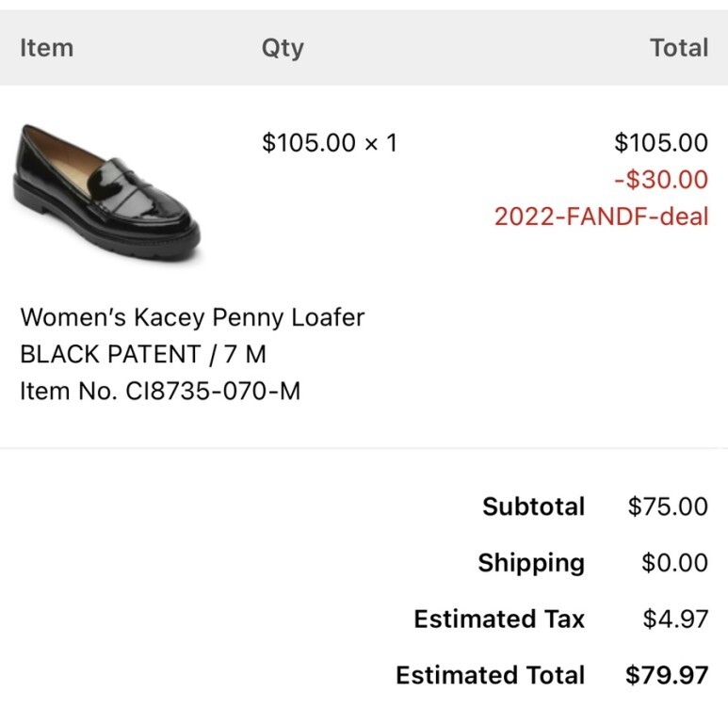Open the black loafer product thumbnail
The height and width of the screenshot is (707, 728).
(106, 192)
